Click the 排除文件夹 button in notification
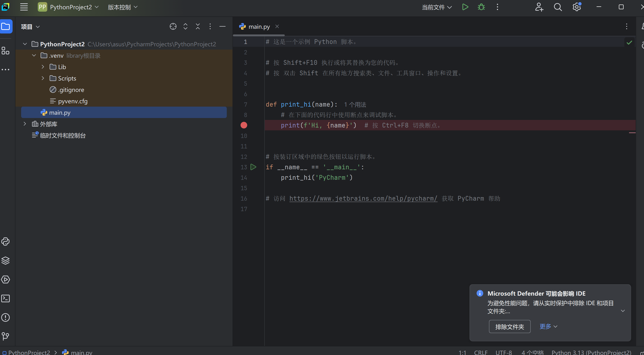This screenshot has height=355, width=644. 510,327
